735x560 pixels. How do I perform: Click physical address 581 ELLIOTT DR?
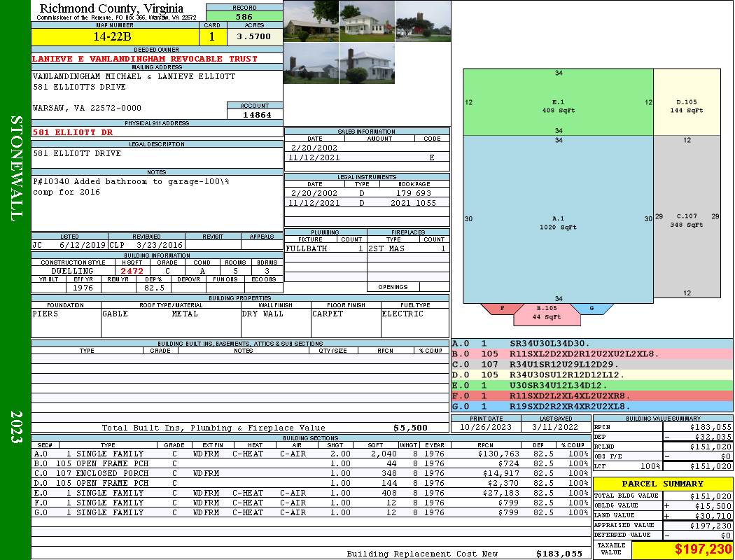73,132
